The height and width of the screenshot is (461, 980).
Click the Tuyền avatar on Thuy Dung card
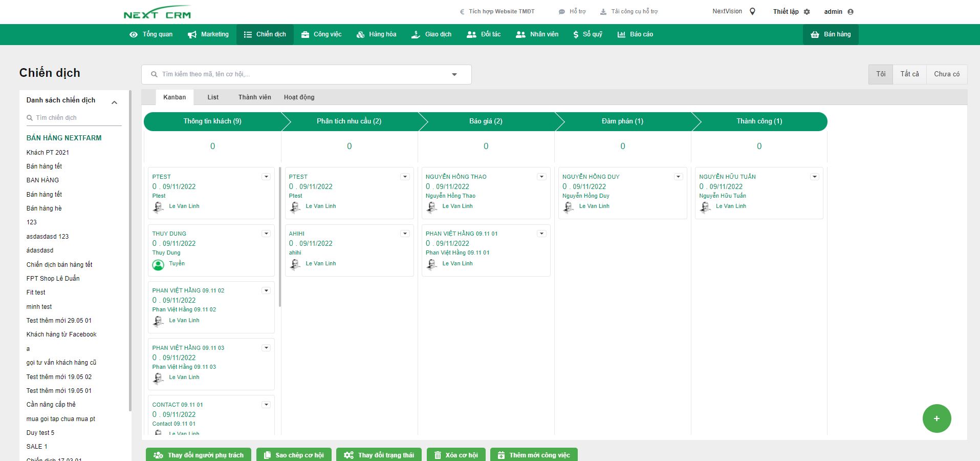158,265
